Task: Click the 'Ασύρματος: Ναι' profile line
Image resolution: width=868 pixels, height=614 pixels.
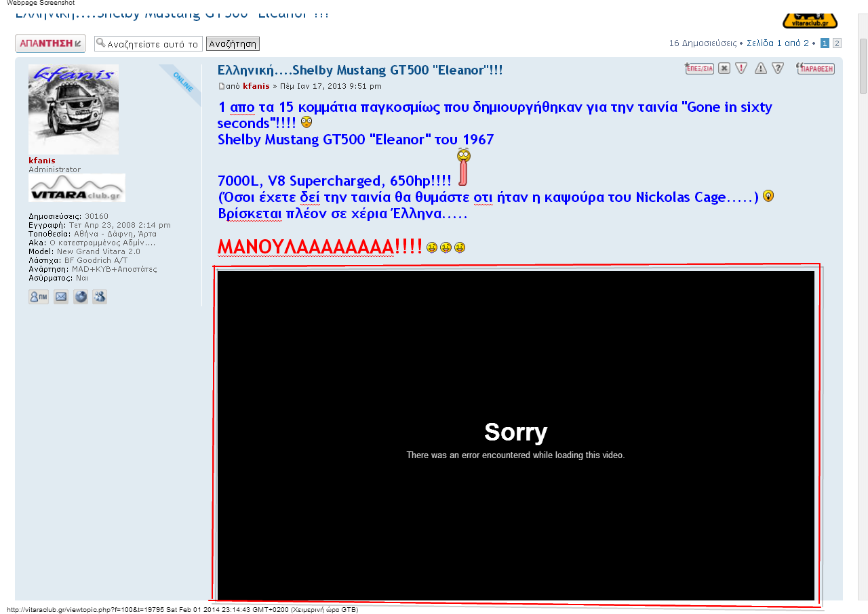Action: point(58,278)
